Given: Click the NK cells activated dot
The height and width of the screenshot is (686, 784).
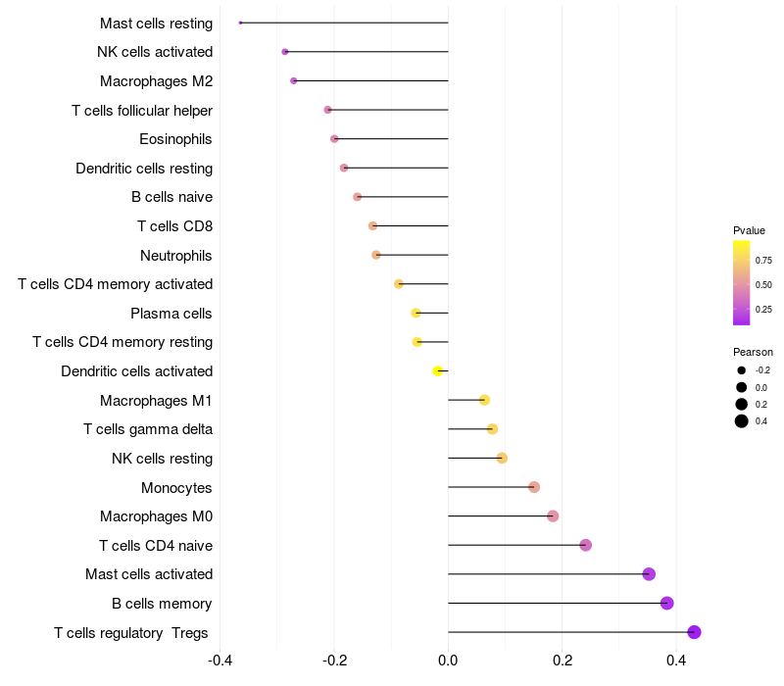Looking at the screenshot, I should tap(285, 52).
